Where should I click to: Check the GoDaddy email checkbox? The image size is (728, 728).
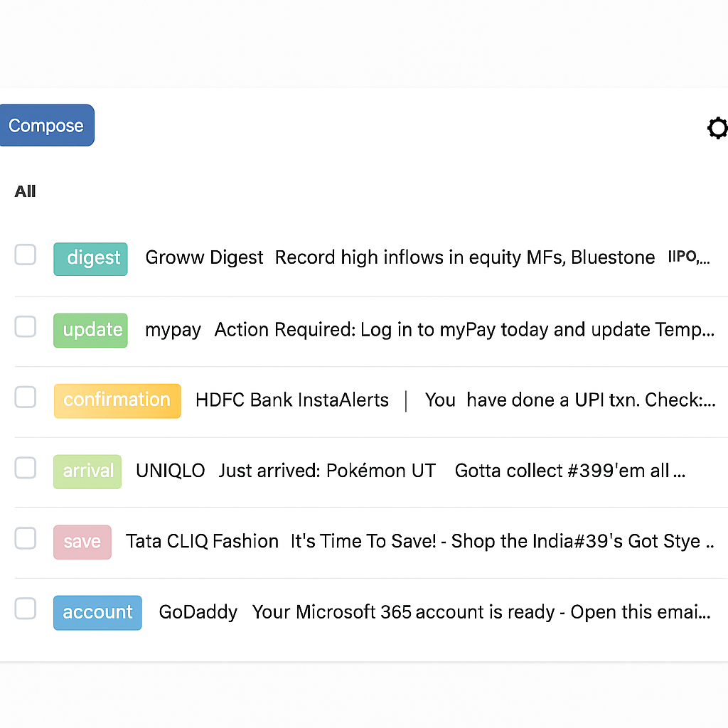[26, 609]
